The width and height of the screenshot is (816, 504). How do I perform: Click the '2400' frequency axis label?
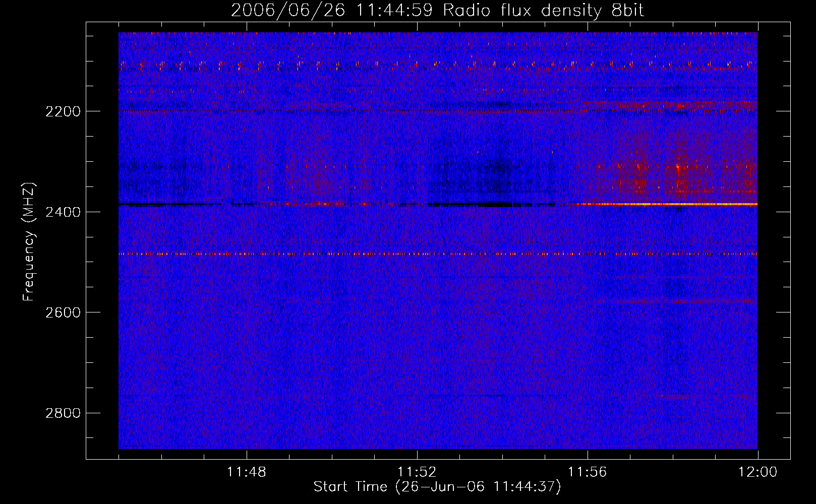63,212
